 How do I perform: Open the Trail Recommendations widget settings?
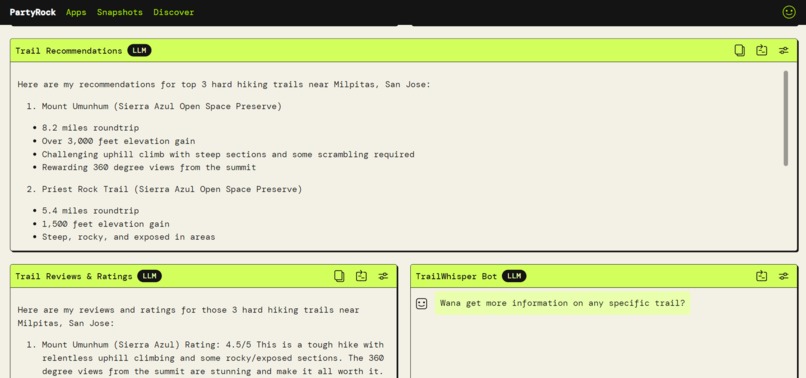click(x=783, y=50)
